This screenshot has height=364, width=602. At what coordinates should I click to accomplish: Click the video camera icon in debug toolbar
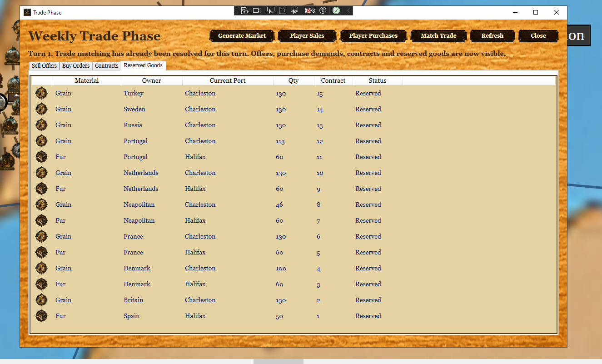(x=257, y=10)
